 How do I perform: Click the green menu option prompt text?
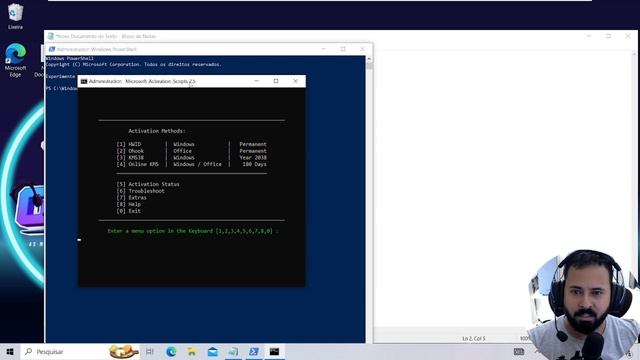click(x=193, y=231)
